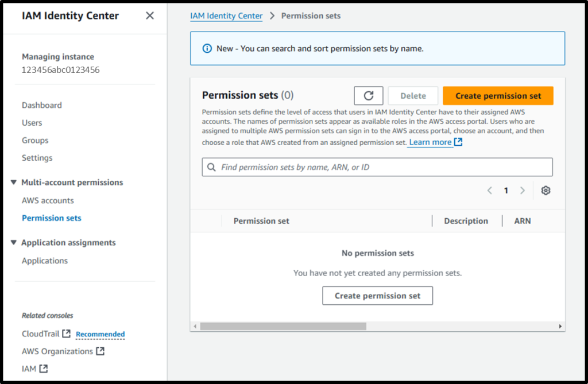Click the orange Create permission set button
588x384 pixels.
point(497,95)
